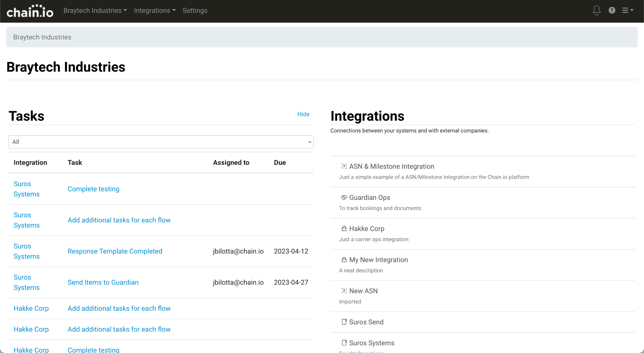The width and height of the screenshot is (644, 353).
Task: Open the Response Template Completed task
Action: point(115,251)
